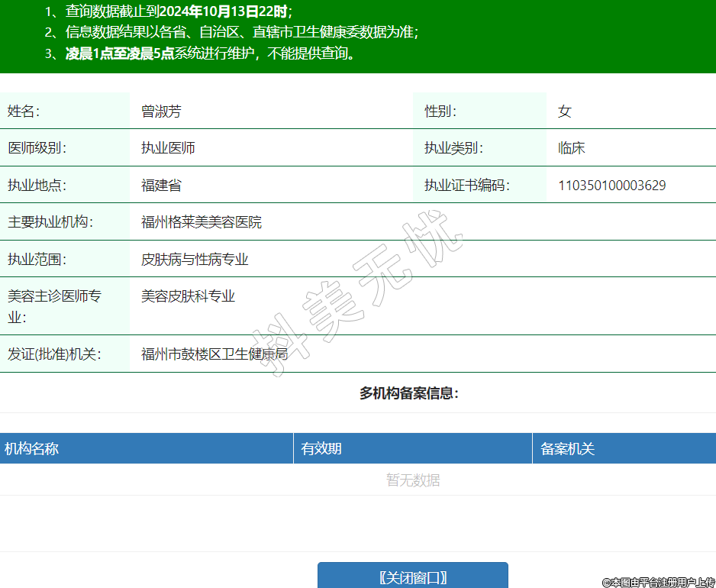Click the 主要执业机构 hospital name
Screen dimensions: 716x588
tap(202, 222)
